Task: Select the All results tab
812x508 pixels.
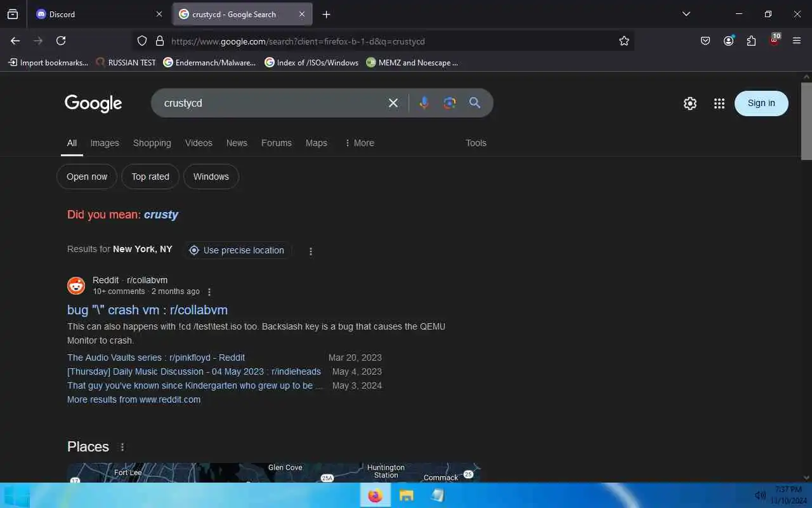Action: point(72,143)
